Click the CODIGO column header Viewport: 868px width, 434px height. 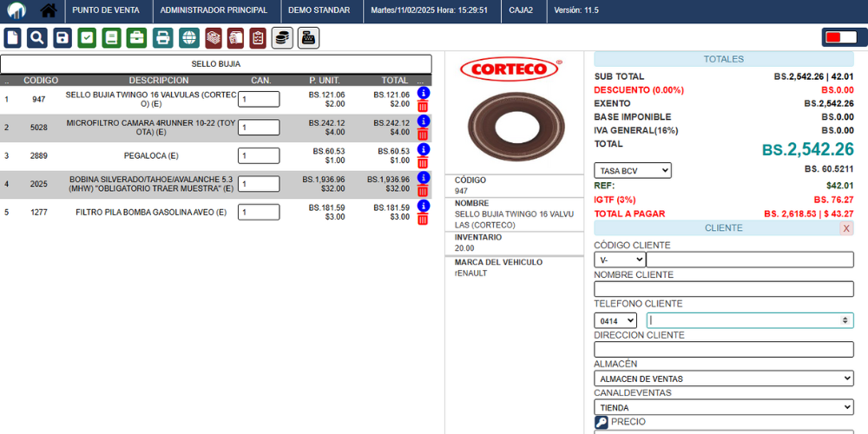41,80
